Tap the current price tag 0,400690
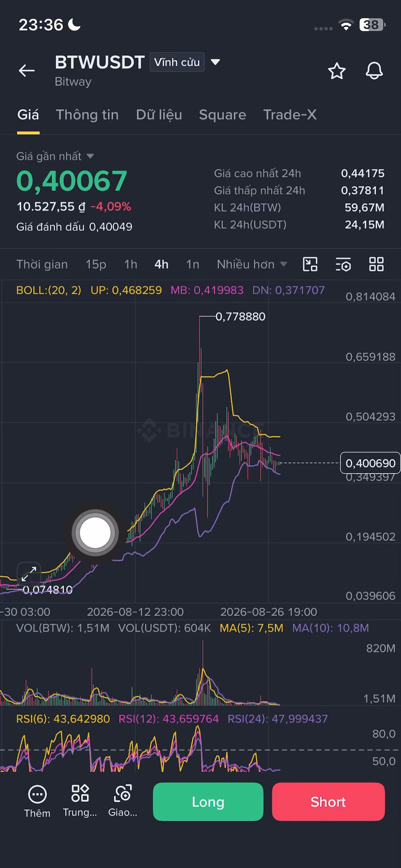The width and height of the screenshot is (401, 868). point(370,463)
